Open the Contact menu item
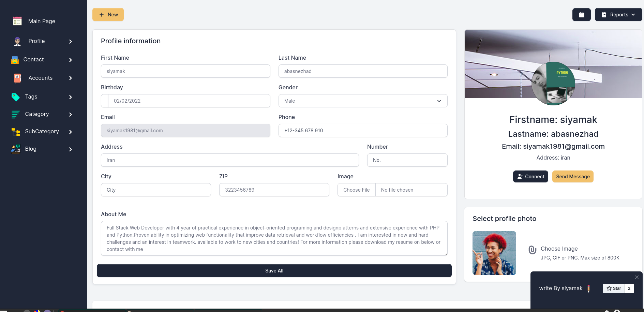Screen dimensions: 644x312 tap(33, 60)
